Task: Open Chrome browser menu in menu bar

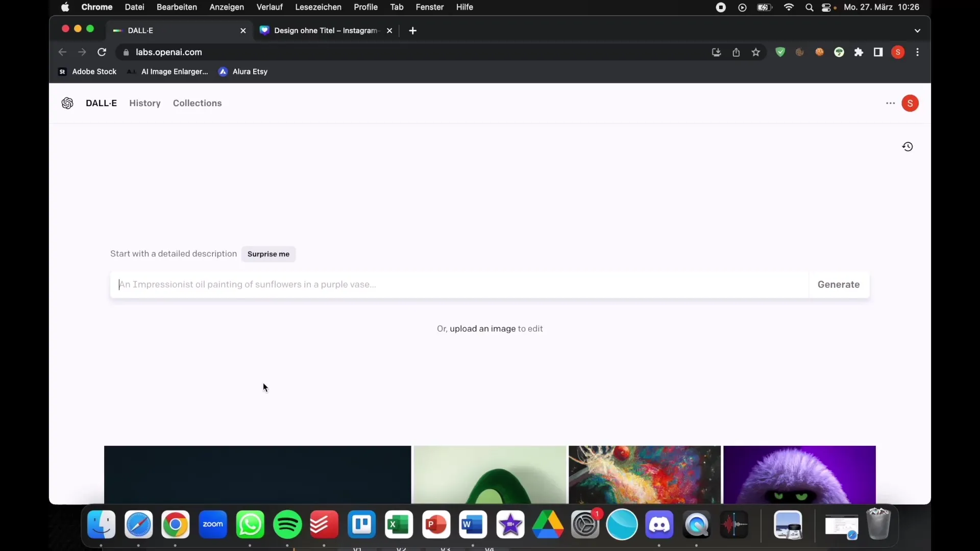Action: (x=96, y=8)
